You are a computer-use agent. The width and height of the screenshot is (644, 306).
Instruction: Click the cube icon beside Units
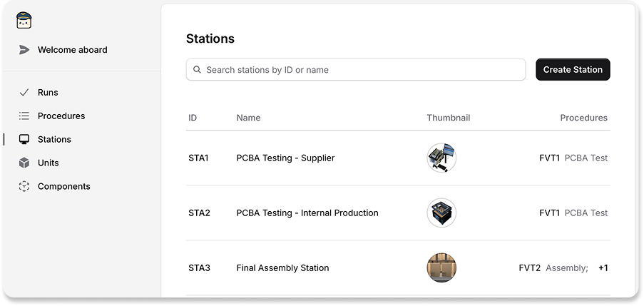pos(24,163)
